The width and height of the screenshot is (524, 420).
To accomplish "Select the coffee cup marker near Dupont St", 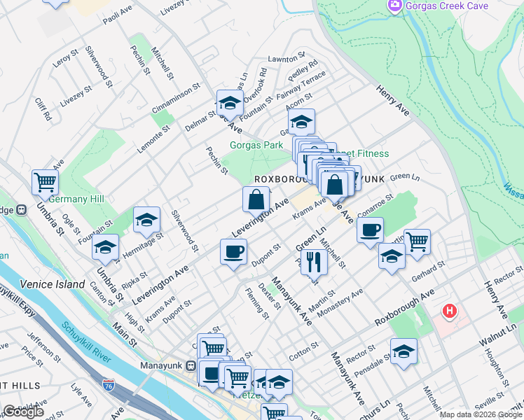I will coord(233,253).
